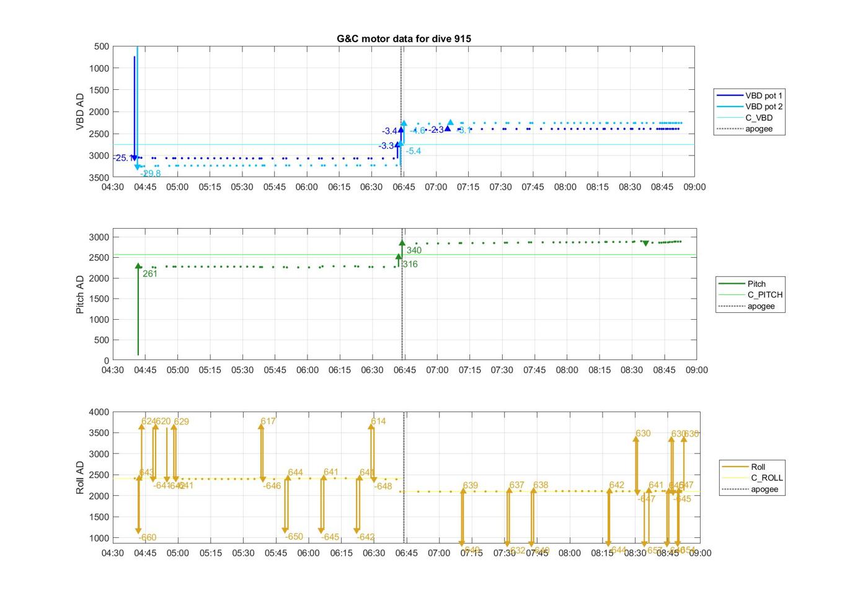
Task: Click the "-650" roll data label
Action: [294, 537]
